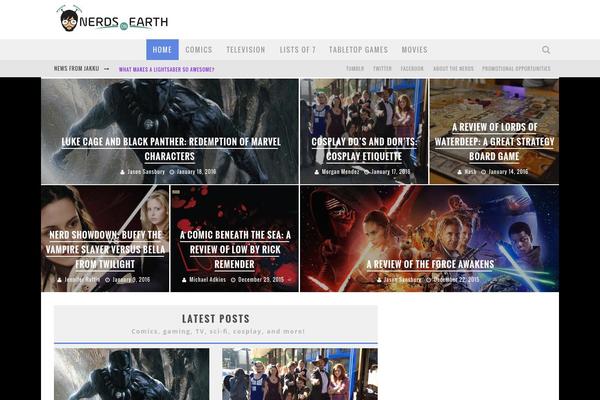Open the search magnifier icon
This screenshot has width=600, height=400.
(x=546, y=50)
